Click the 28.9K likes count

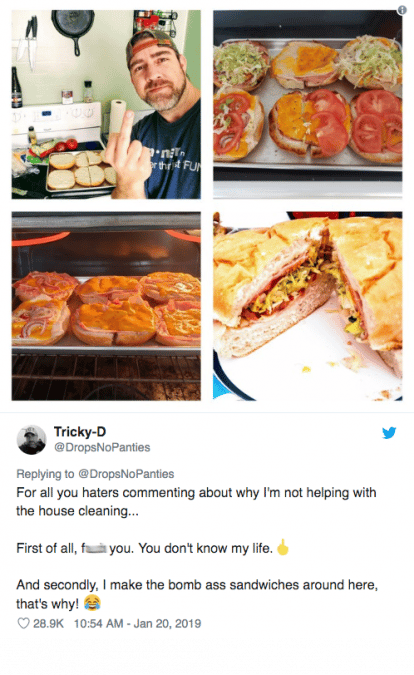[x=48, y=623]
